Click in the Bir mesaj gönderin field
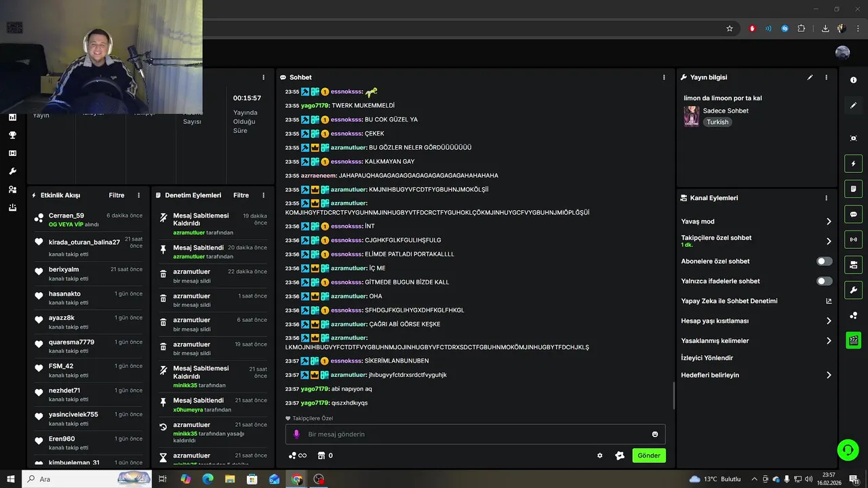 pos(475,434)
